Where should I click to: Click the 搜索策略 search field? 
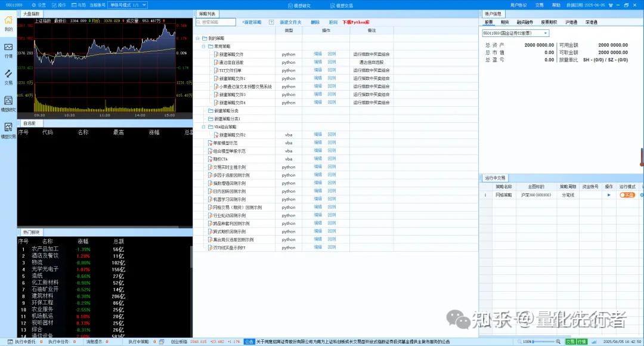[216, 21]
